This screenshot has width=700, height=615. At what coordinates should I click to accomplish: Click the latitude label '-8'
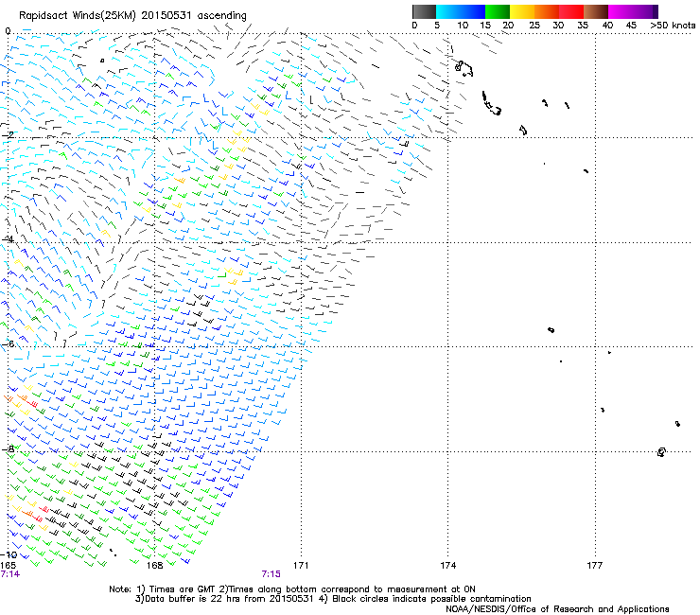pos(8,448)
